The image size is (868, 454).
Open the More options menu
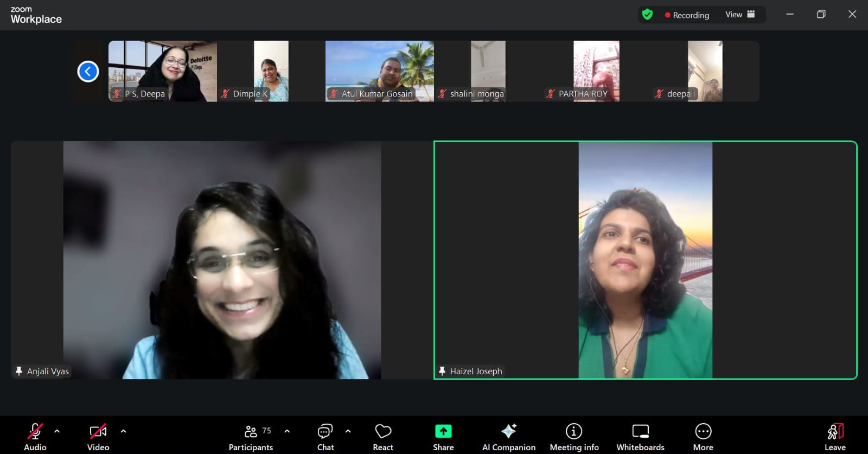point(703,436)
